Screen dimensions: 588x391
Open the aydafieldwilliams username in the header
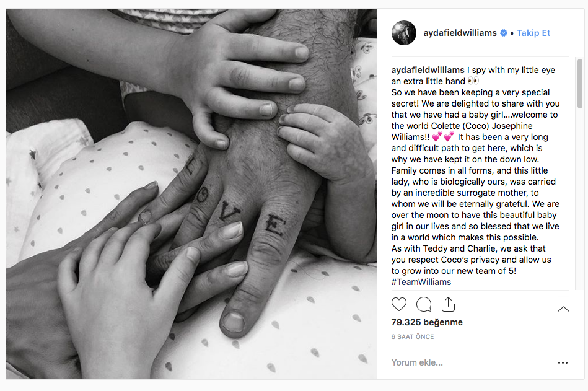(x=460, y=33)
